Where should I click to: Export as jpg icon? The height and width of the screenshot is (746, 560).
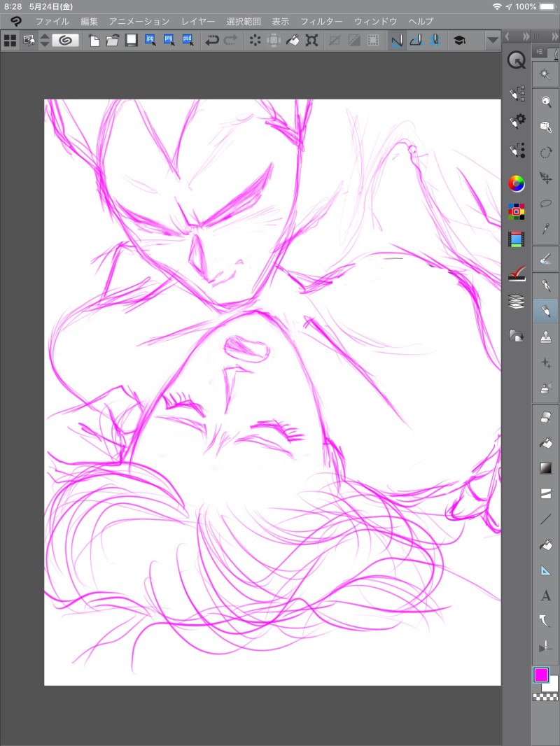[150, 41]
